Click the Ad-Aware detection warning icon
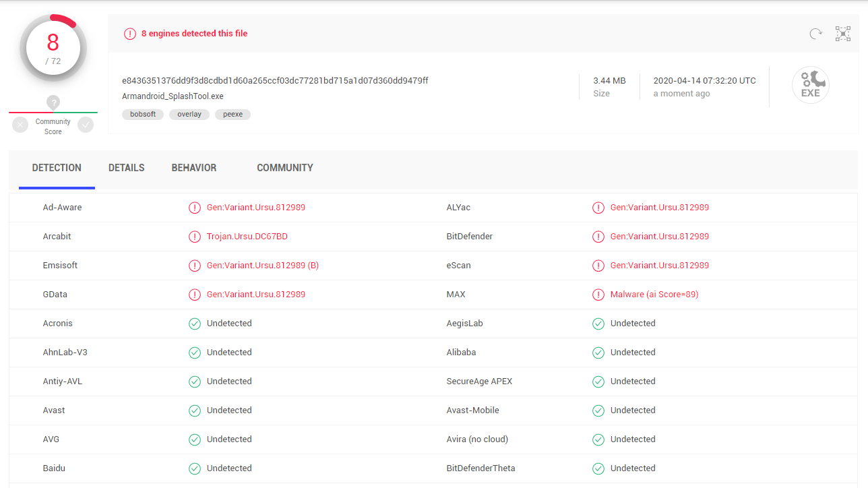The width and height of the screenshot is (868, 488). coord(195,208)
